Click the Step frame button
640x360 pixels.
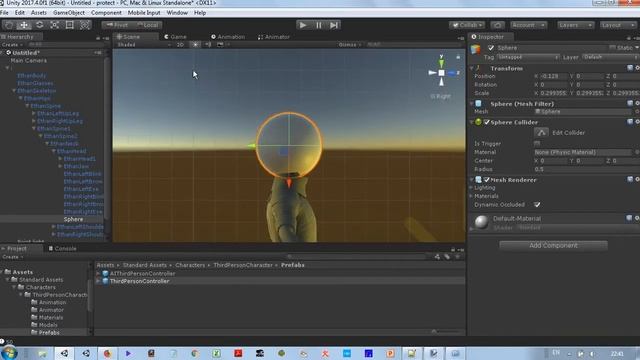(334, 25)
